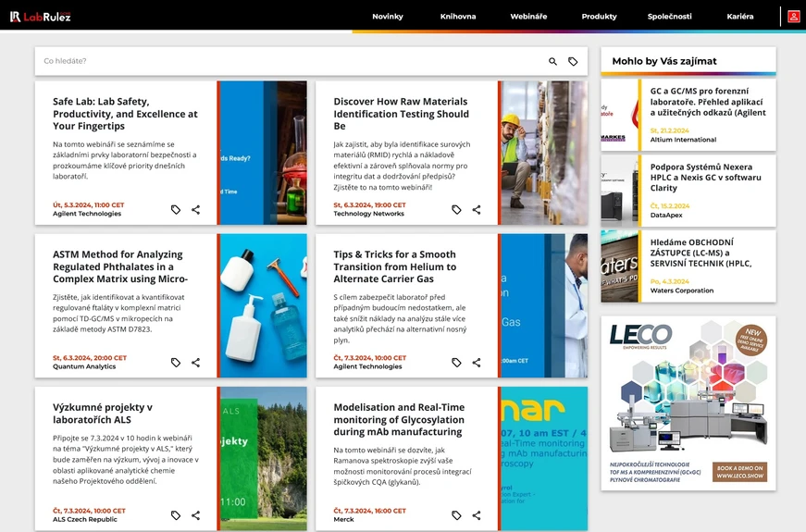Open the ASTM Method Phthalates webinar title
Screen dimensions: 806x532
point(118,266)
